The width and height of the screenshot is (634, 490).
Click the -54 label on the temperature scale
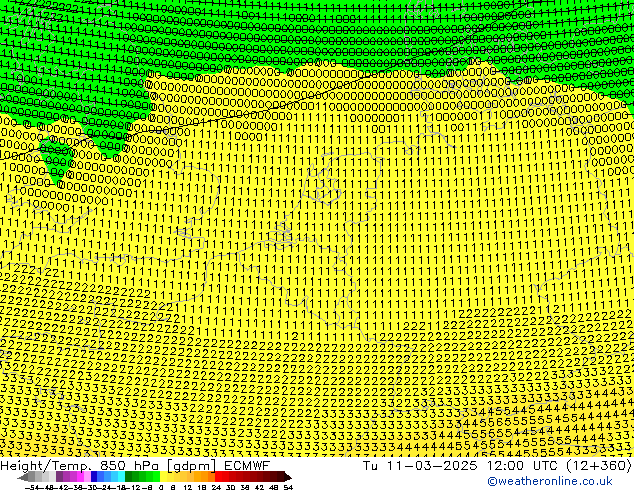(32, 488)
